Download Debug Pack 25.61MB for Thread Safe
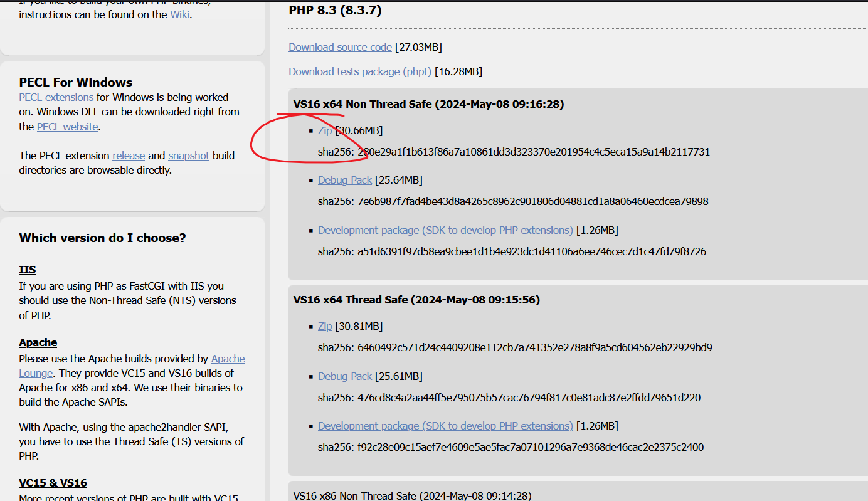Viewport: 868px width, 501px height. click(x=345, y=376)
